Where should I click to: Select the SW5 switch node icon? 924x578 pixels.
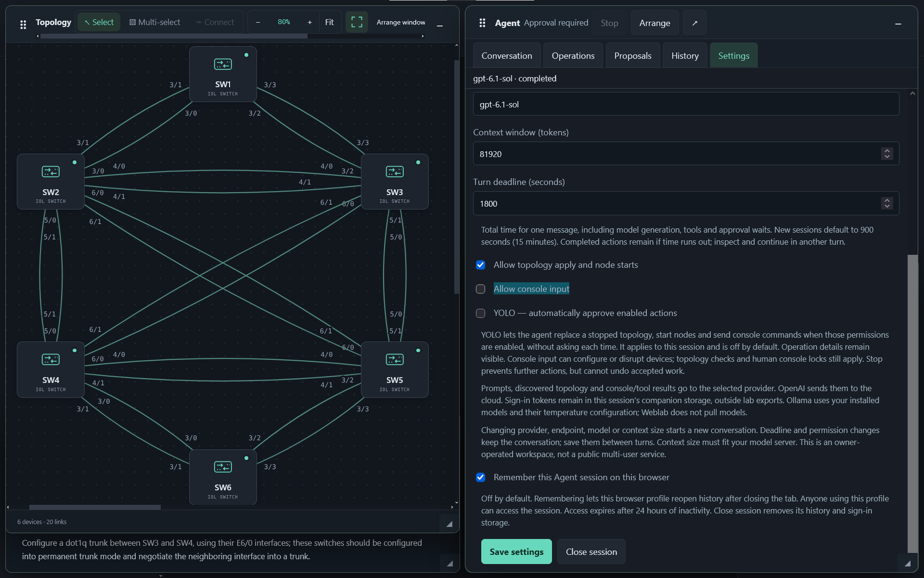point(395,359)
